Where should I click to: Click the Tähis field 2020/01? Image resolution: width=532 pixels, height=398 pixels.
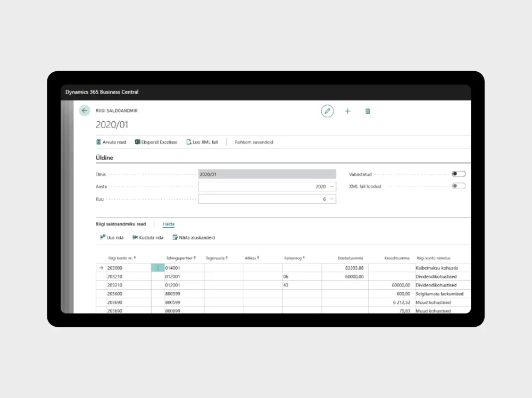click(267, 174)
